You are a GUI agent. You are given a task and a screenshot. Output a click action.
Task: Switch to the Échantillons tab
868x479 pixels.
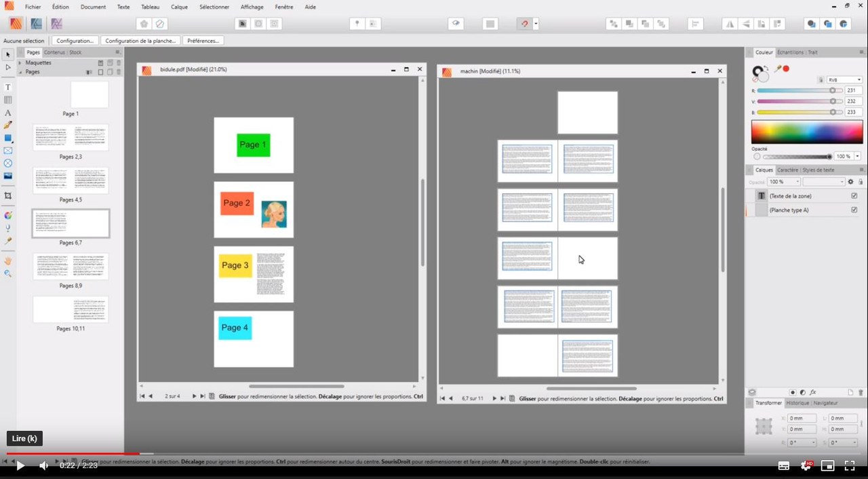coord(790,52)
